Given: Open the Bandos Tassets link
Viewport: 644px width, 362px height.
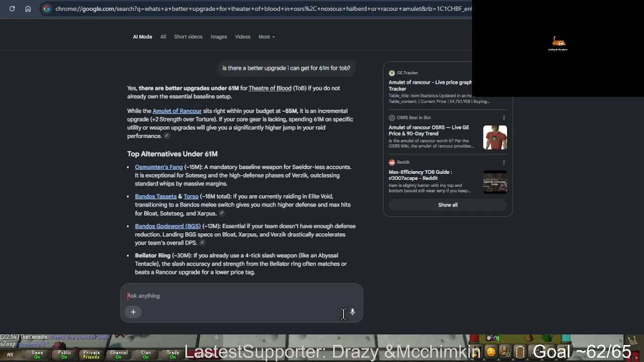Looking at the screenshot, I should [x=155, y=197].
